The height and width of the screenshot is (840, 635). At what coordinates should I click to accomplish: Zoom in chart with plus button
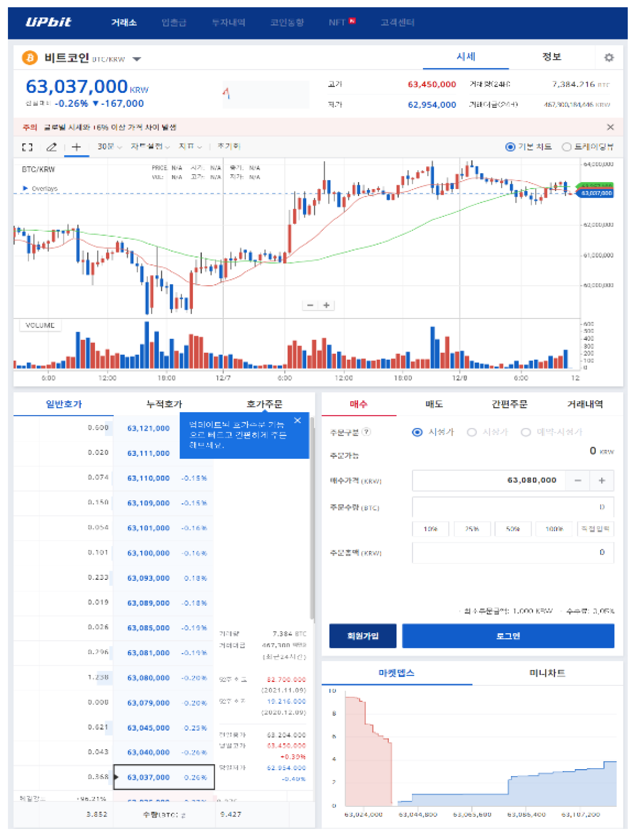pyautogui.click(x=326, y=305)
